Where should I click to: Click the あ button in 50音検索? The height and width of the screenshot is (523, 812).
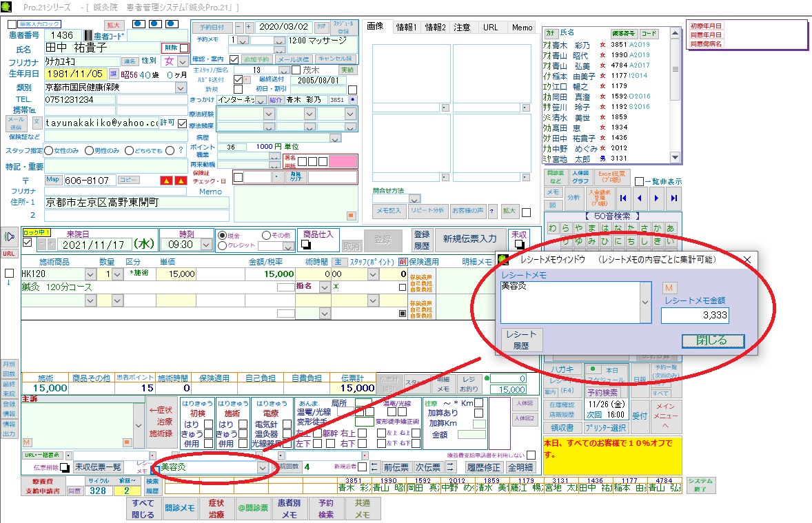point(671,228)
